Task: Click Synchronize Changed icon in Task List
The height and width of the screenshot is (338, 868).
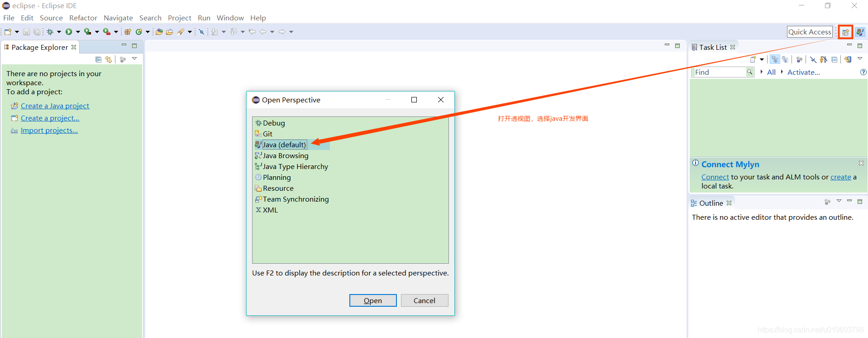Action: pos(848,59)
